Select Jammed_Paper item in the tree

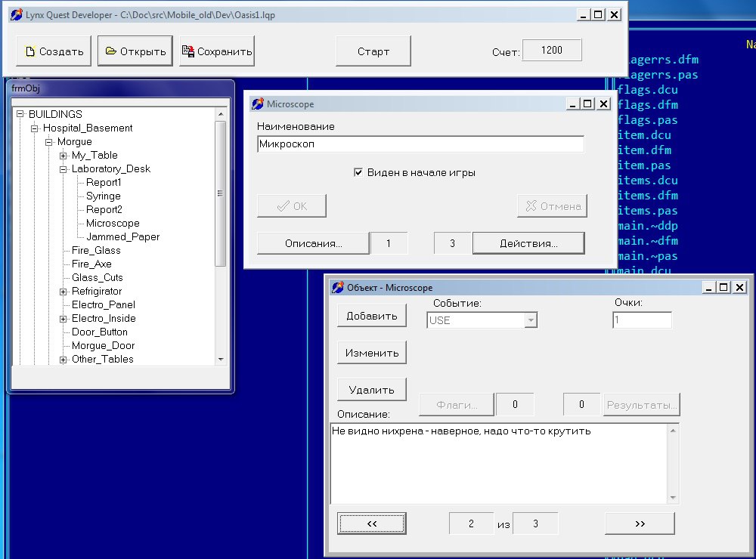pos(122,237)
